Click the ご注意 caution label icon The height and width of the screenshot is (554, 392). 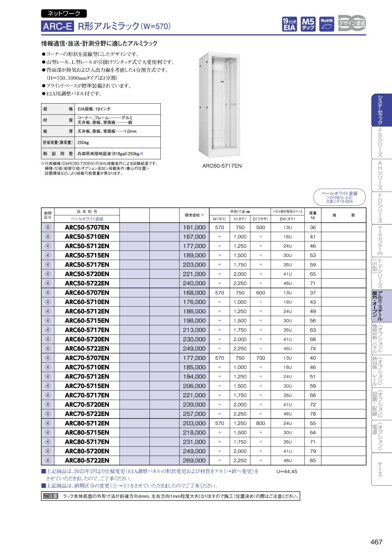pyautogui.click(x=51, y=496)
